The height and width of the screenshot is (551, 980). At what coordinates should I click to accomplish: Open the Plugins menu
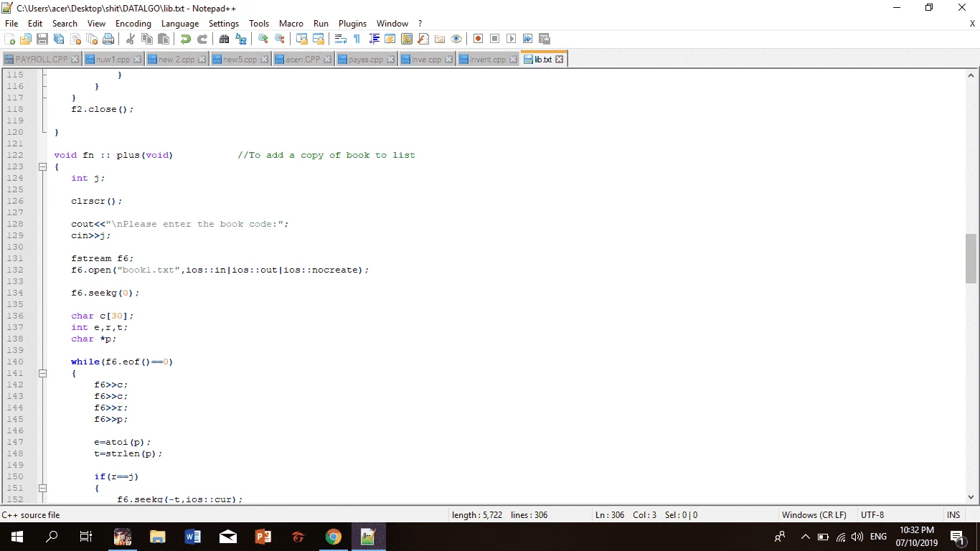pos(352,24)
